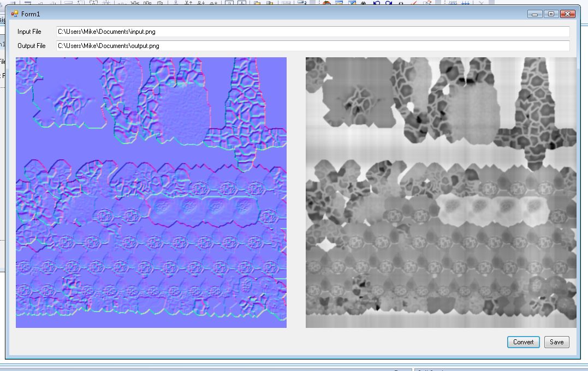The height and width of the screenshot is (371, 588).
Task: Minimize the Form1 window
Action: [534, 14]
